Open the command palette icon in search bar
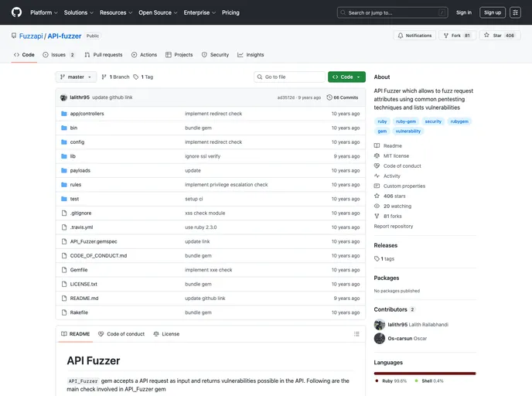Viewport: 532px width, 396px height. point(442,12)
